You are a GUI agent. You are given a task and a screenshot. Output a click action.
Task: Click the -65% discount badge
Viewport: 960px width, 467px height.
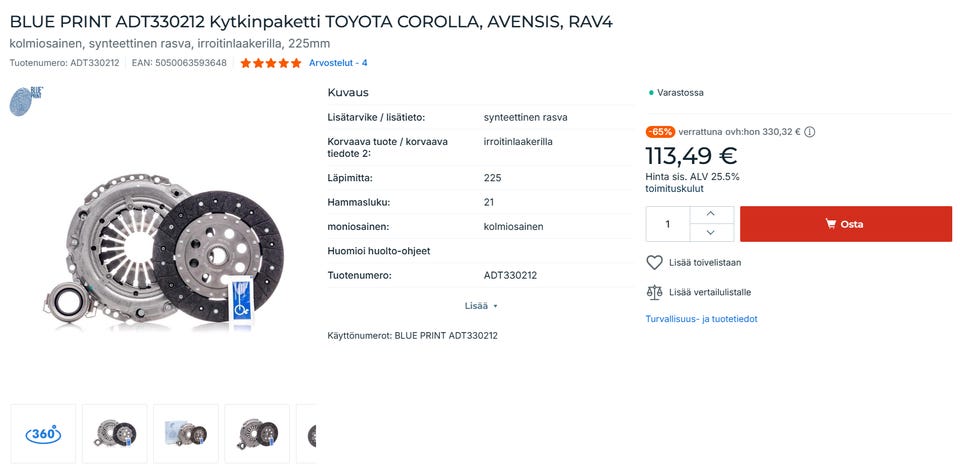pyautogui.click(x=660, y=132)
